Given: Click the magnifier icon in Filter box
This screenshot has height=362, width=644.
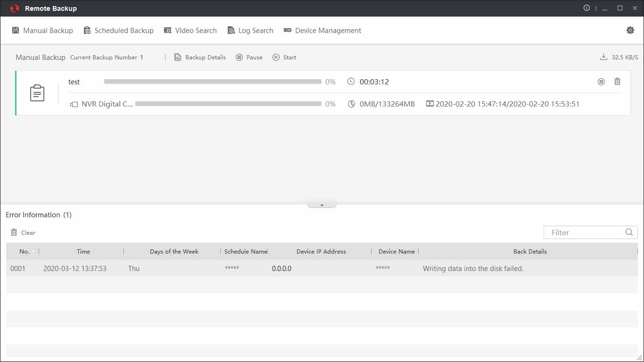Looking at the screenshot, I should pos(629,232).
